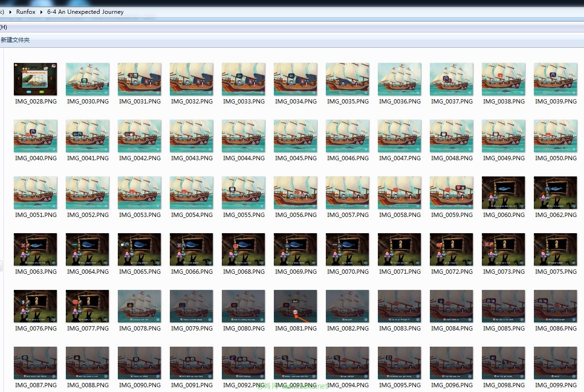This screenshot has width=584, height=392.
Task: Click the file name text IMG_0034.PNG
Action: 296,102
